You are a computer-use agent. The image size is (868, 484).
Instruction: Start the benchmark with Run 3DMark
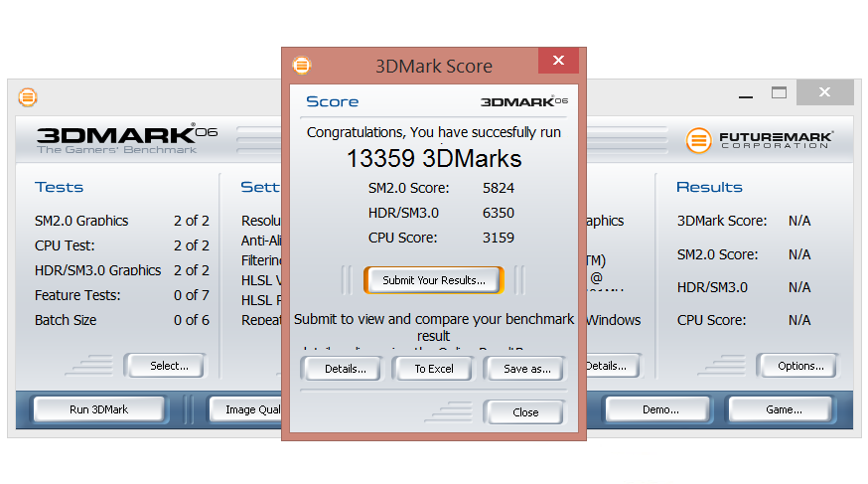(x=98, y=409)
